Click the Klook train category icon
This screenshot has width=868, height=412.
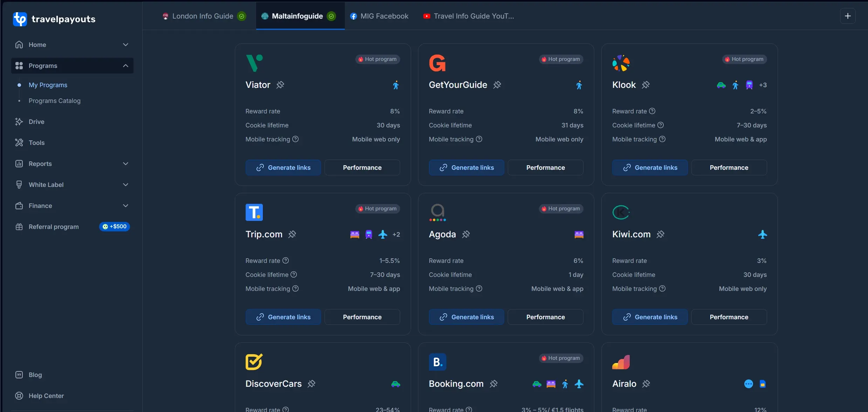click(749, 85)
